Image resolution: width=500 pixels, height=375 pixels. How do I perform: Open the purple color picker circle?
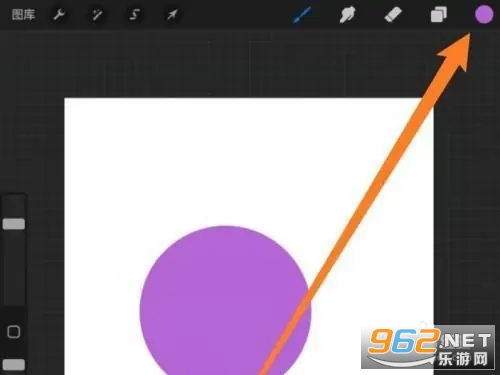484,15
